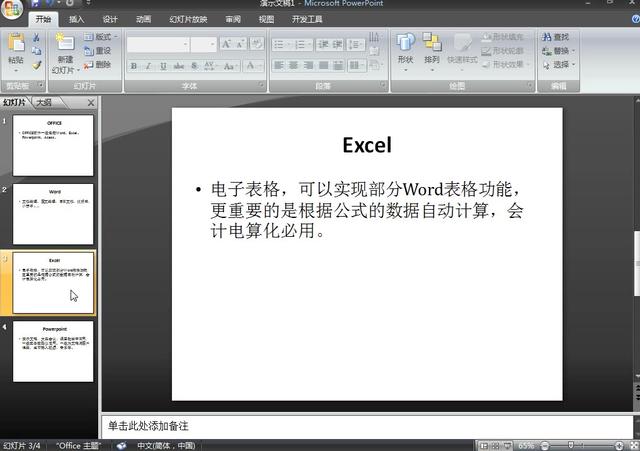Toggle Align Text Left
Image resolution: width=640 pixels, height=451 pixels.
point(279,65)
